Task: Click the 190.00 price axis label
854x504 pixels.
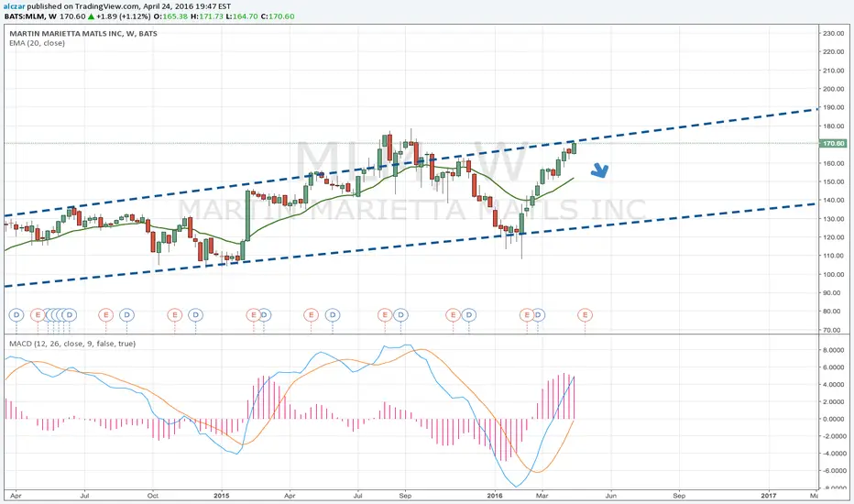Action: (x=833, y=107)
